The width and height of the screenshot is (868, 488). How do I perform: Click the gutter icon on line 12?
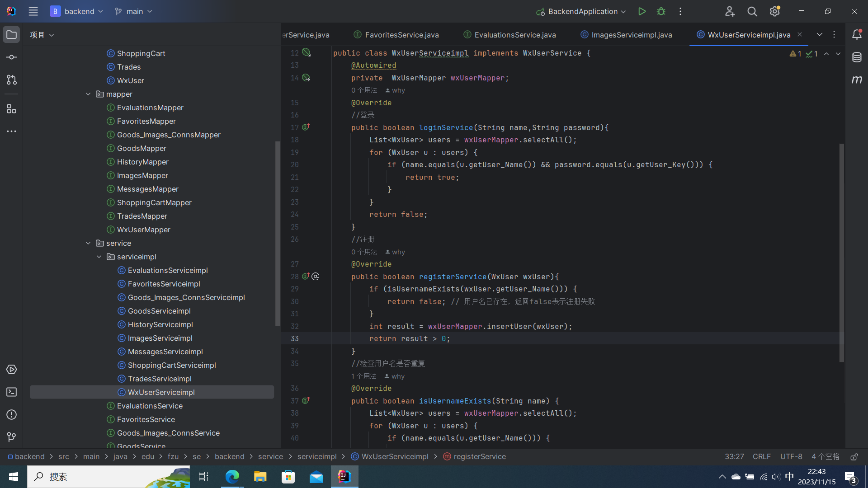tap(306, 53)
